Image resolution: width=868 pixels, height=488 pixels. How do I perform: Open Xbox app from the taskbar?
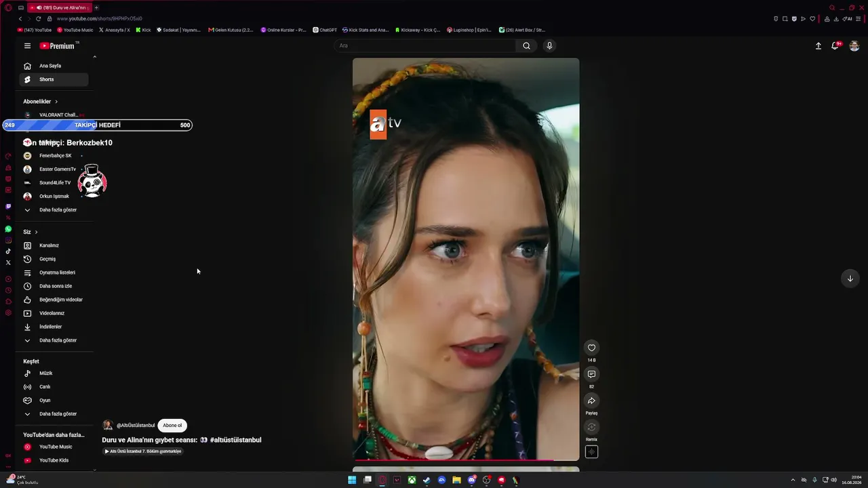pos(412,480)
